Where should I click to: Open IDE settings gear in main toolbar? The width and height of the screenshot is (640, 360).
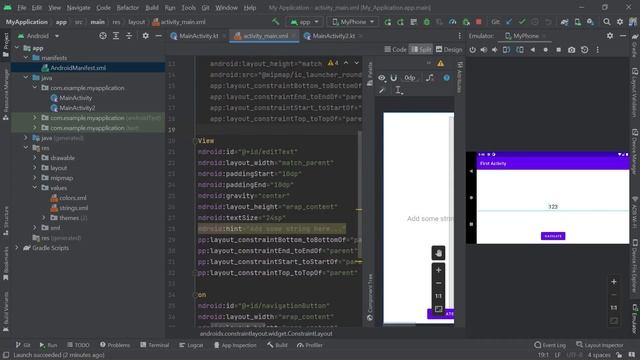coord(620,22)
